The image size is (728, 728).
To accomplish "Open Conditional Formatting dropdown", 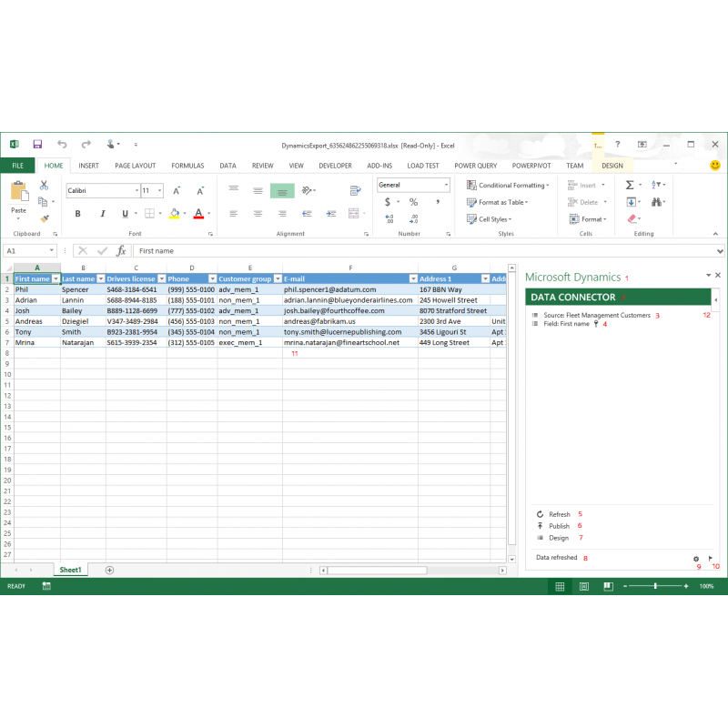I will point(508,186).
